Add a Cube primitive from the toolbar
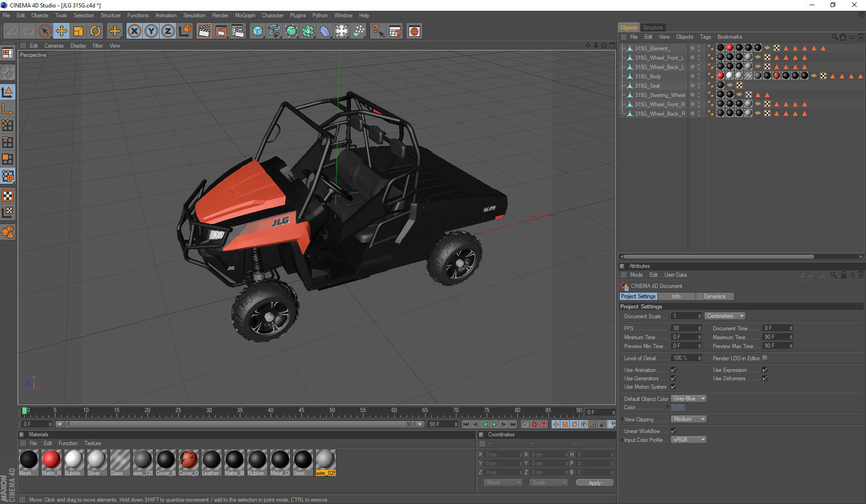Screen dimensions: 866x504 point(257,31)
